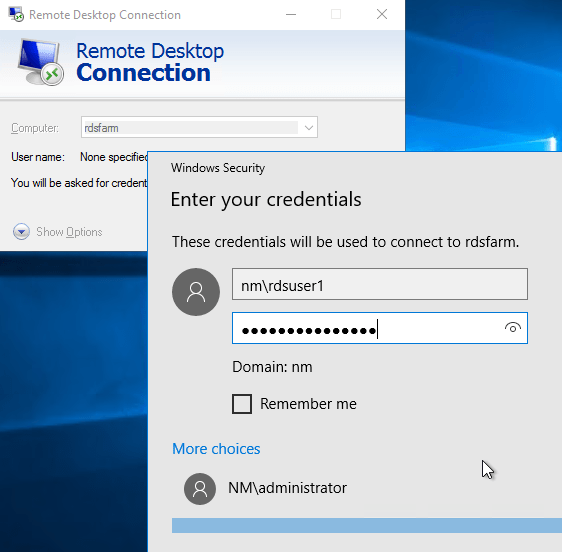
Task: Click the large user avatar beside username
Action: [x=196, y=292]
